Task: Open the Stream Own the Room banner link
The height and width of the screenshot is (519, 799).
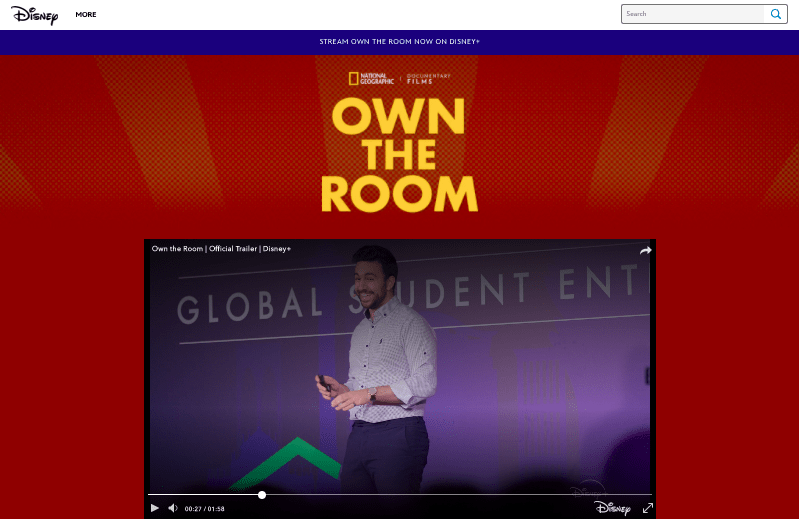Action: (400, 42)
